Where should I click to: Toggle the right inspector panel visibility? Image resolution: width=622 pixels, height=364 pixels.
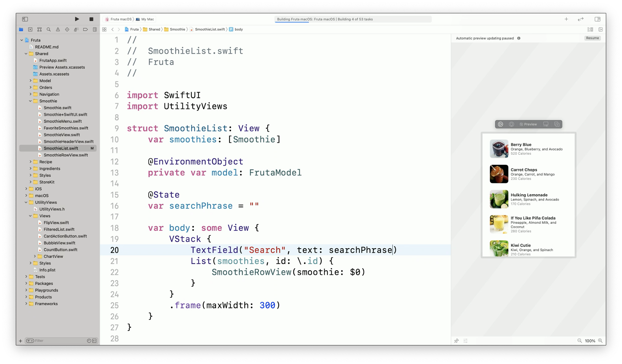(597, 19)
